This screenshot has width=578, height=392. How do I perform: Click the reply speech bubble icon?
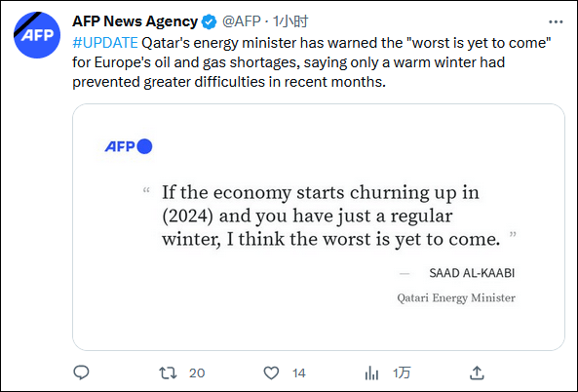point(81,372)
